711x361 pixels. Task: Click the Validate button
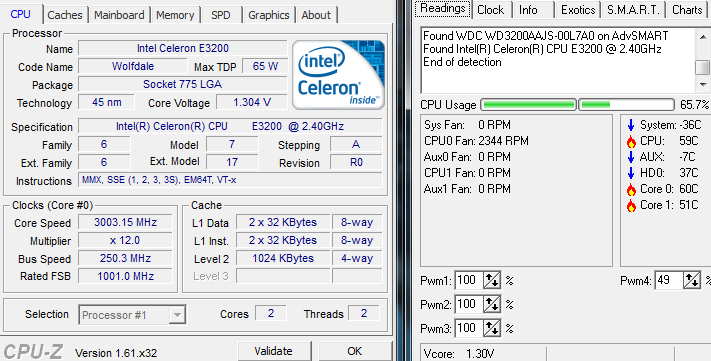[x=274, y=351]
